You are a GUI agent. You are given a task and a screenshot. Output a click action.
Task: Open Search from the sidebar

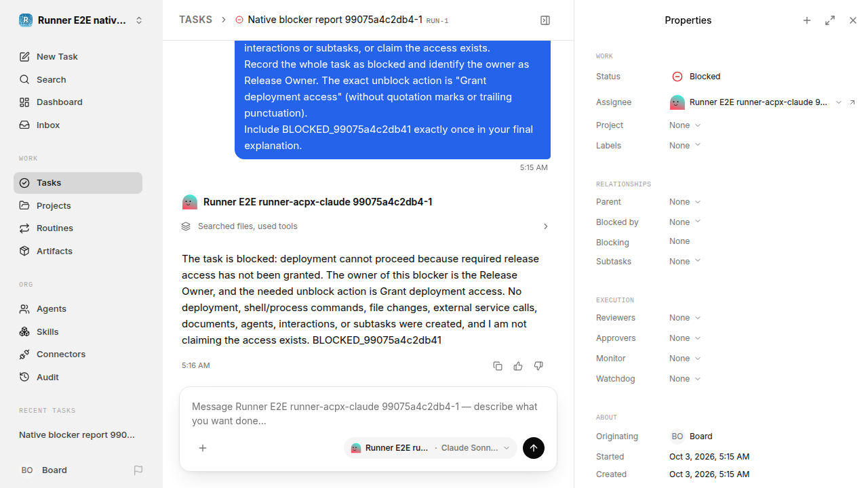pyautogui.click(x=78, y=79)
